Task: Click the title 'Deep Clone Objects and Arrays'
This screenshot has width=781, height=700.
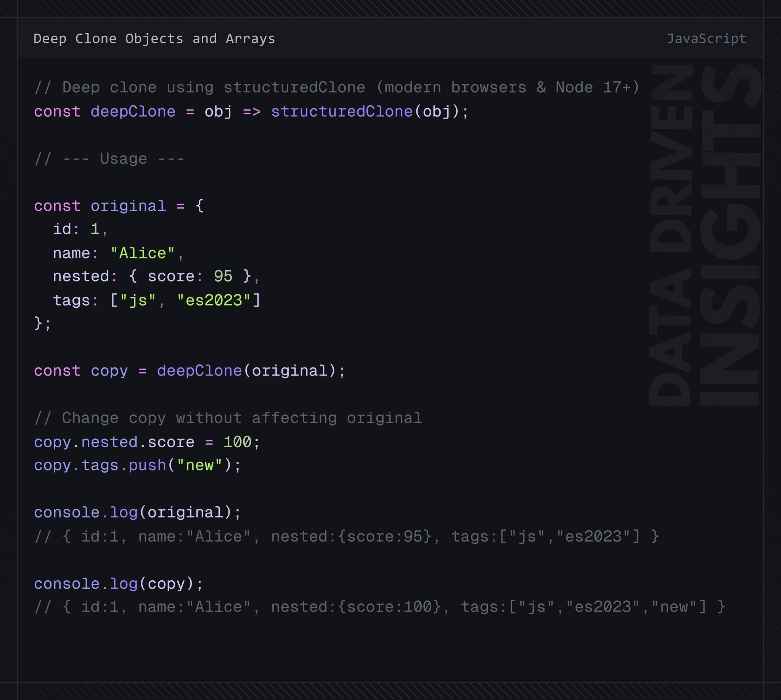Action: pyautogui.click(x=154, y=39)
